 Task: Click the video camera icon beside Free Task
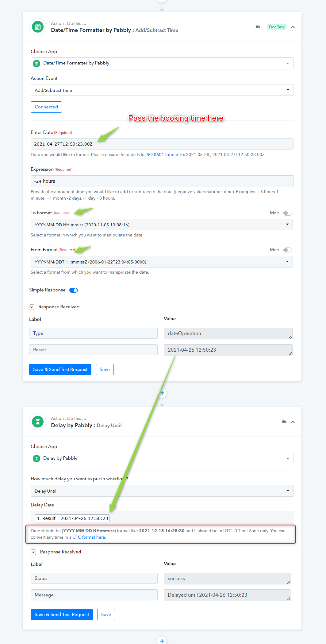tap(258, 27)
